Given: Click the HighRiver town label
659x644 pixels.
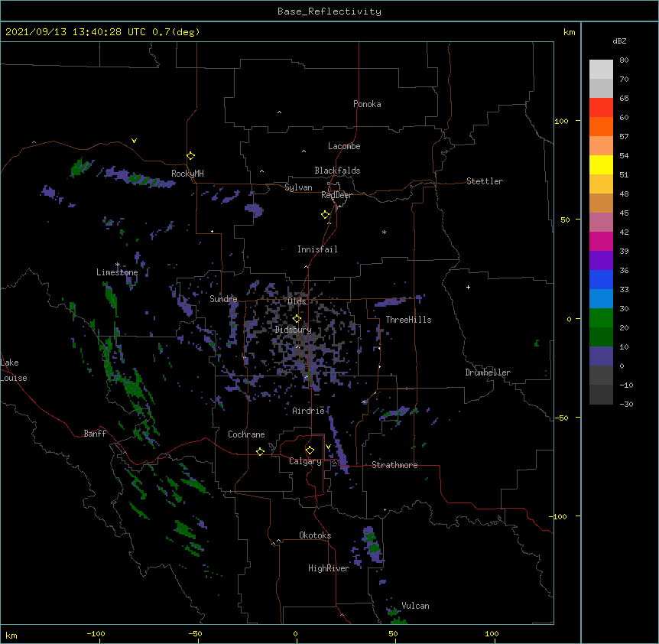Looking at the screenshot, I should (329, 568).
